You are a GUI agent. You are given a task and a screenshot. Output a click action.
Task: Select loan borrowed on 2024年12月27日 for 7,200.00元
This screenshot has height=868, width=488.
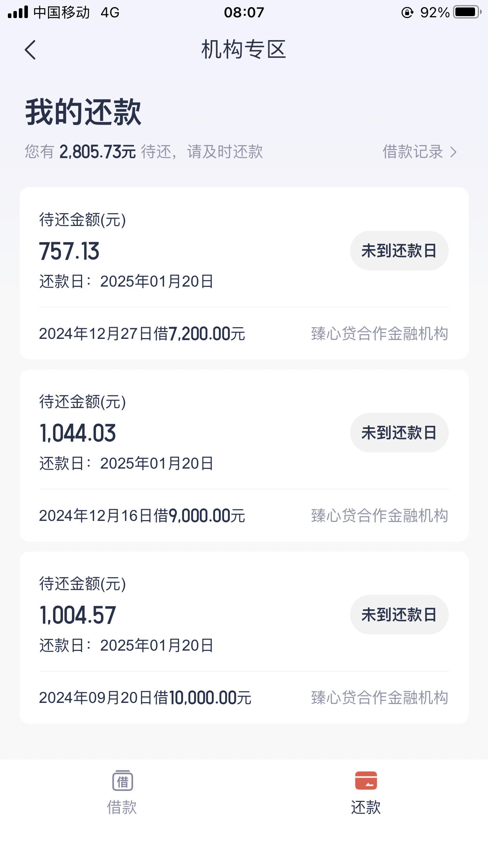tap(142, 334)
